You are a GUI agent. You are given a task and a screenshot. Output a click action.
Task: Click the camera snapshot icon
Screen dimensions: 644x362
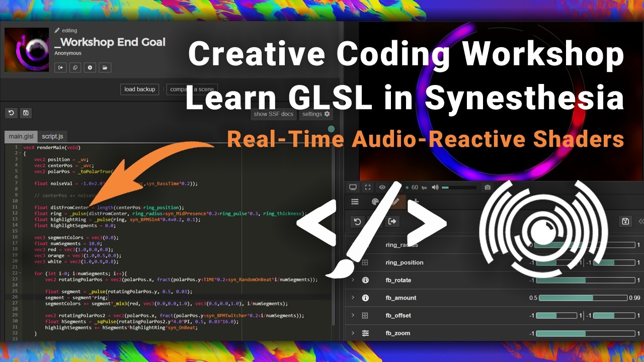(x=487, y=188)
